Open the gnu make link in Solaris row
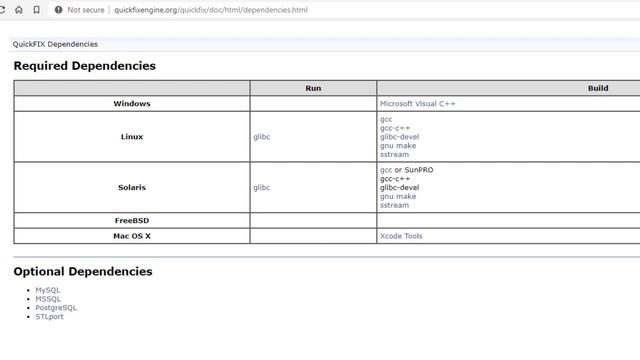 pyautogui.click(x=398, y=196)
